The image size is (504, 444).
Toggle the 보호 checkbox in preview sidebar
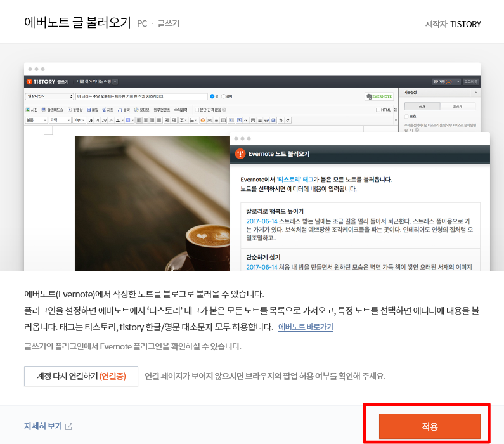(406, 116)
